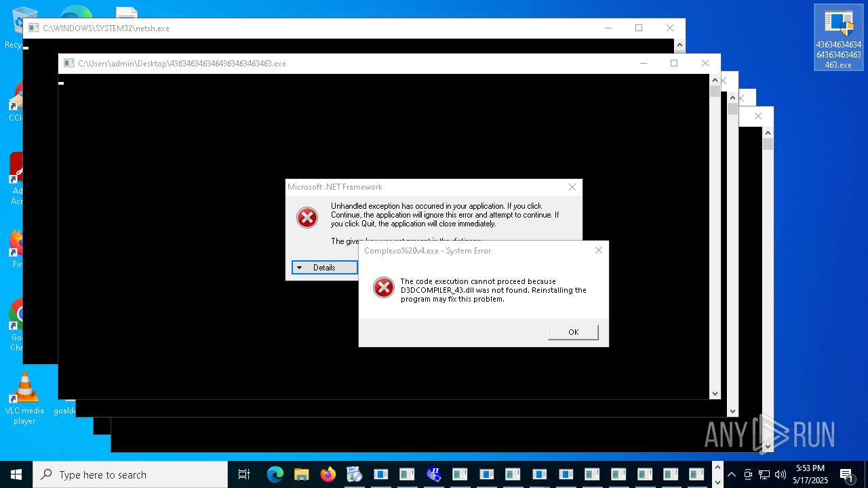The width and height of the screenshot is (868, 488).
Task: Open Google Chrome desktop shortcut
Action: coord(16,325)
